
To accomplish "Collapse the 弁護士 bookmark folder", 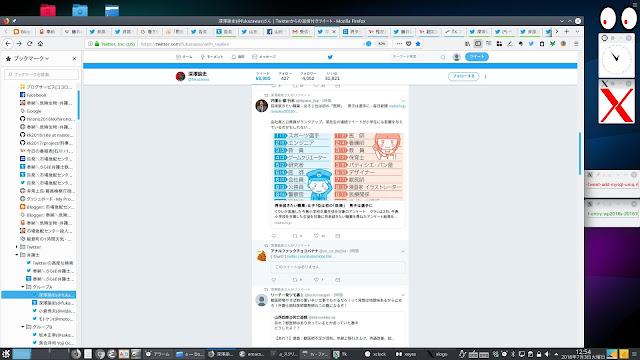I will 17,255.
